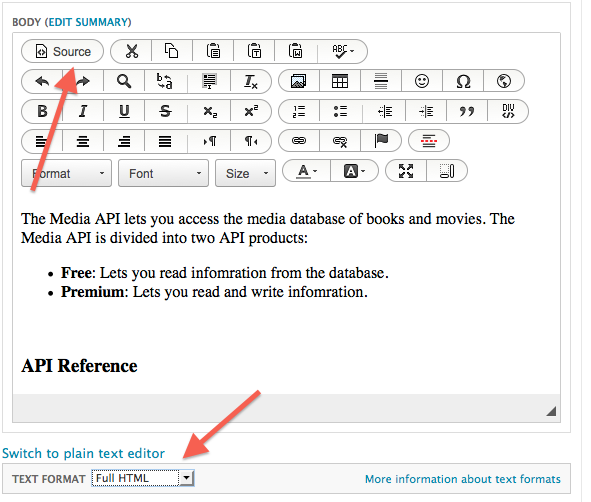Viewport: 591px width, 502px height.
Task: Expand the Full HTML text format selector
Action: tap(143, 478)
